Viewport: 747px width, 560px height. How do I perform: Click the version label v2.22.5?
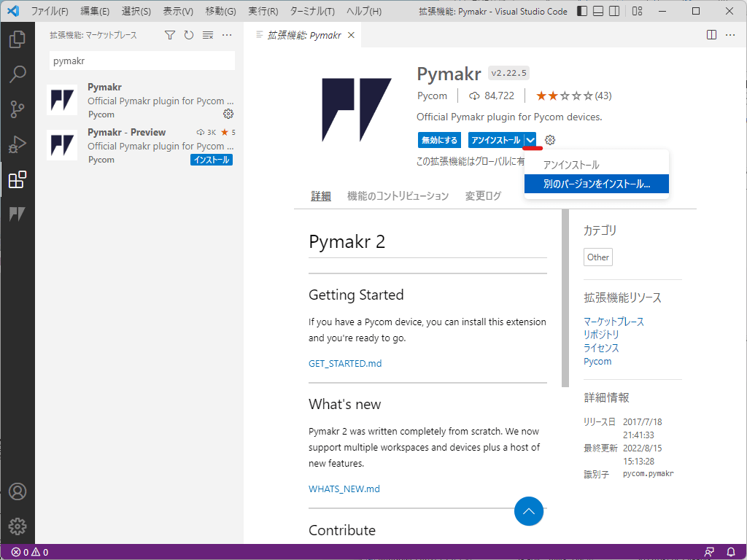tap(508, 74)
